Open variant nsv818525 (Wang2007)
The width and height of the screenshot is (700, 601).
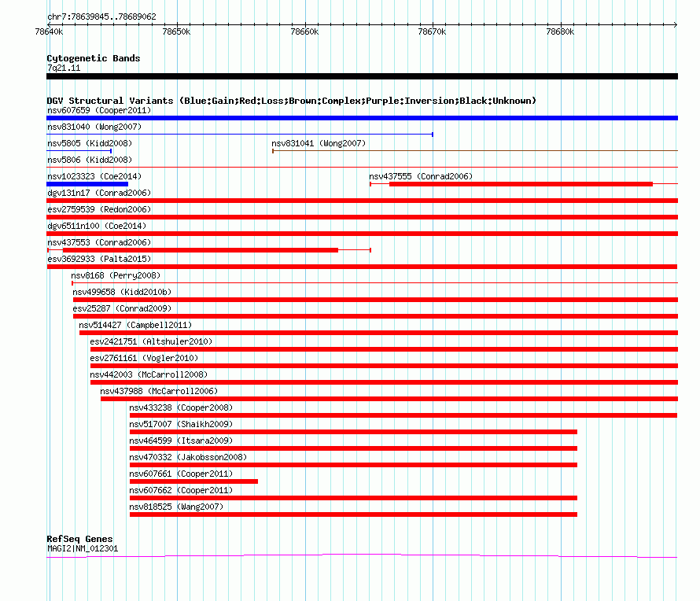pyautogui.click(x=176, y=507)
